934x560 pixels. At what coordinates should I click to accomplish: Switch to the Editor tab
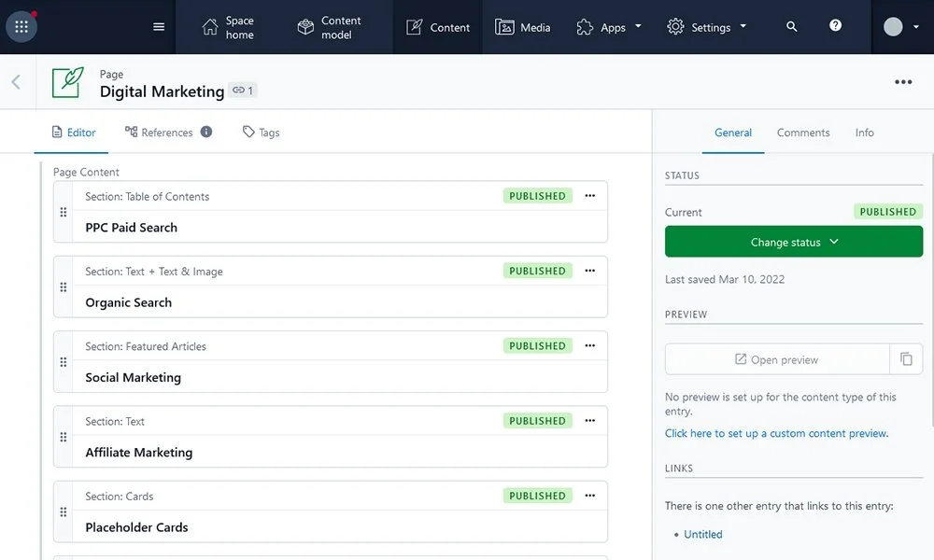click(74, 133)
